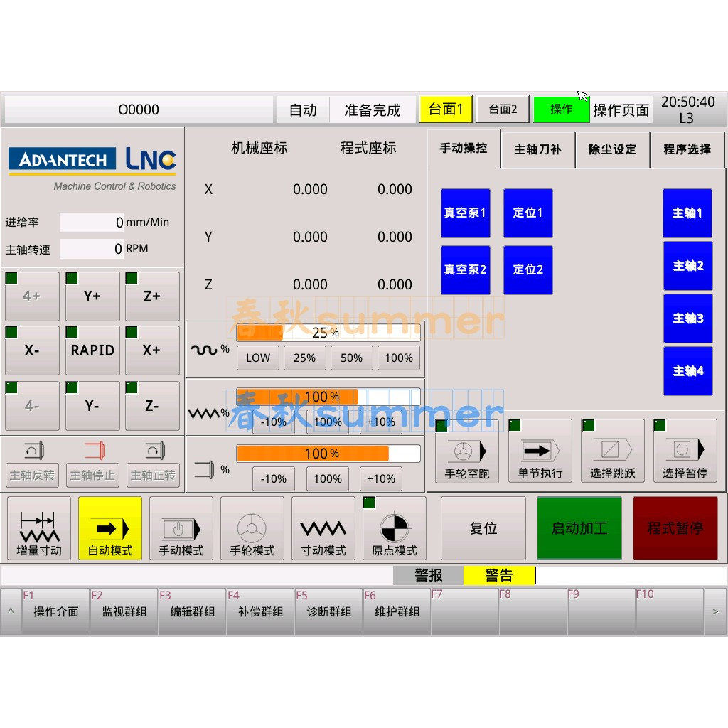
Task: Toggle 定位2 positioning
Action: coord(528,269)
